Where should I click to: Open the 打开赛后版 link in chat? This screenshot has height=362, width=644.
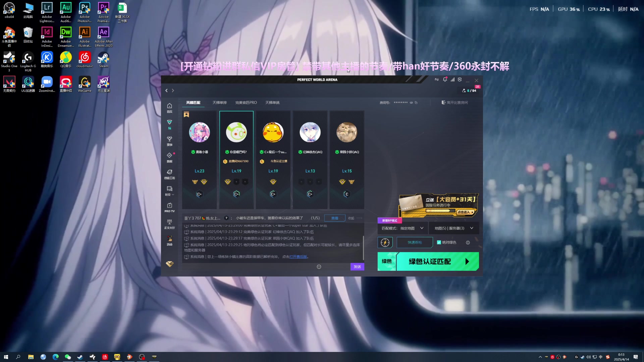pos(298,257)
